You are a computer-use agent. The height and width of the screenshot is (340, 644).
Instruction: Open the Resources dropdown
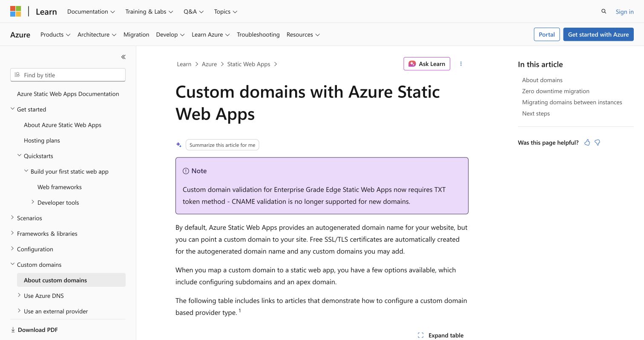pyautogui.click(x=303, y=34)
